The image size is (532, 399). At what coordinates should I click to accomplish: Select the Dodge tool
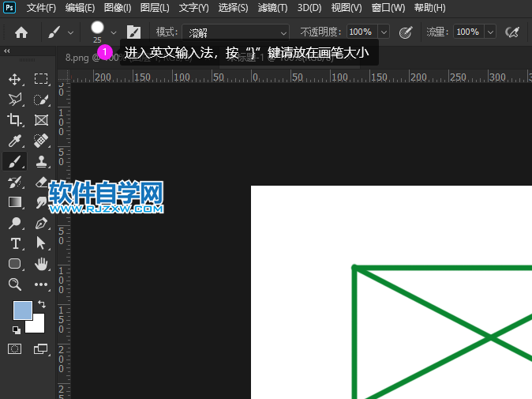14,223
